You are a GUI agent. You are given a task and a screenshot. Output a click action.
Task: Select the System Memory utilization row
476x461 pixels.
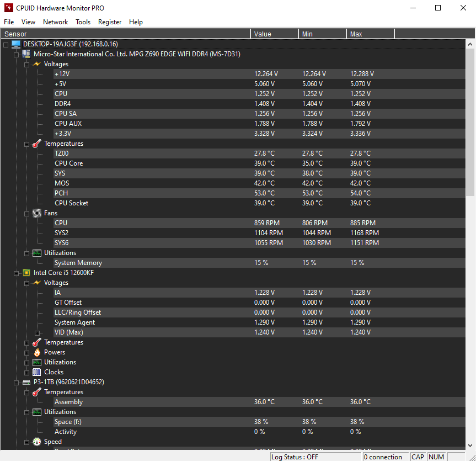259,263
